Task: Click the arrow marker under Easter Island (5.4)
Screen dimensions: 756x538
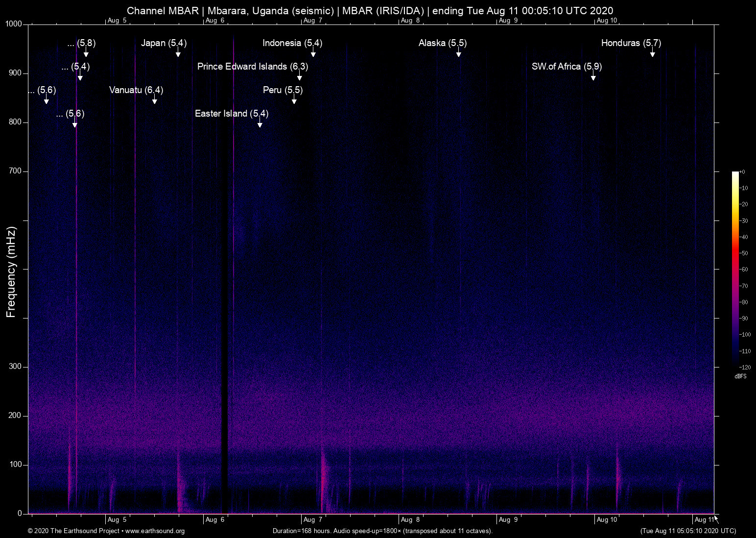Action: tap(260, 124)
